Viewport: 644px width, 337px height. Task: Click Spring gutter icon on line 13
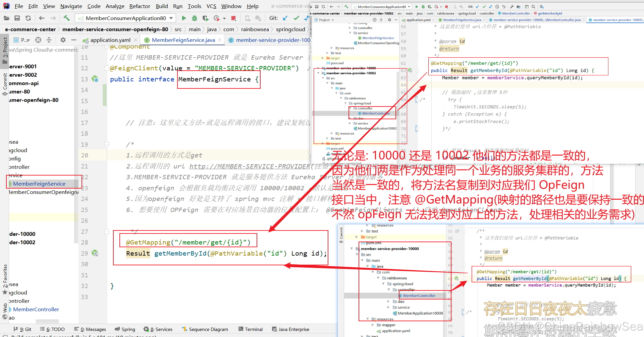click(95, 79)
